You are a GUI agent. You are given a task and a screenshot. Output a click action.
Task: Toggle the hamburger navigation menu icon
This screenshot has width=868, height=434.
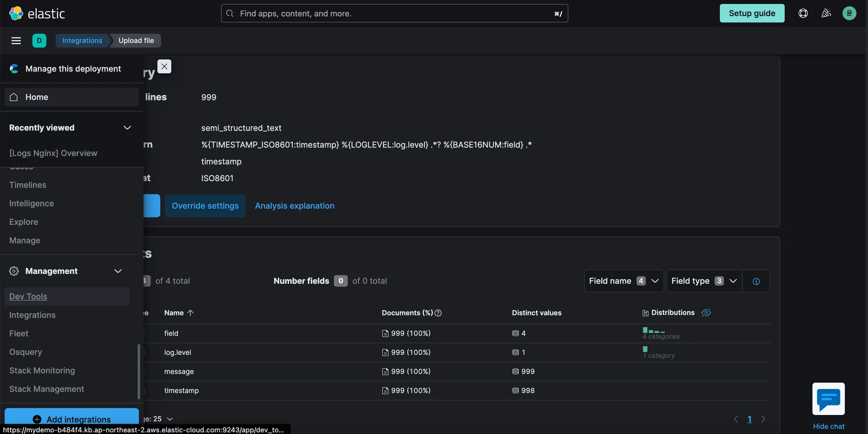pyautogui.click(x=16, y=41)
